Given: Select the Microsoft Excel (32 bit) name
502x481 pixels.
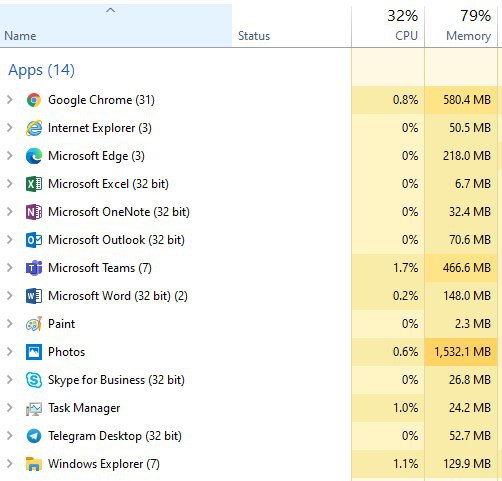Looking at the screenshot, I should tap(108, 184).
